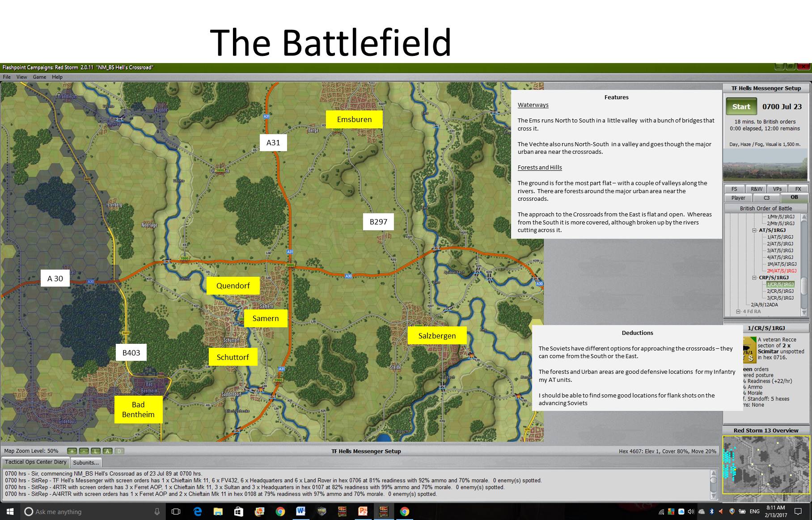Open the Tactical Ops Center Diary tab
The image size is (812, 520).
(x=36, y=462)
